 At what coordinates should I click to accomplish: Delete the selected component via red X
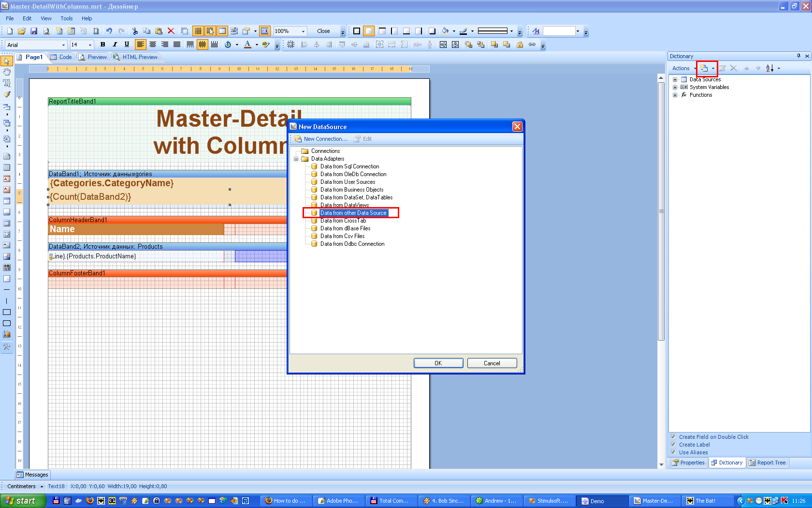(x=171, y=31)
